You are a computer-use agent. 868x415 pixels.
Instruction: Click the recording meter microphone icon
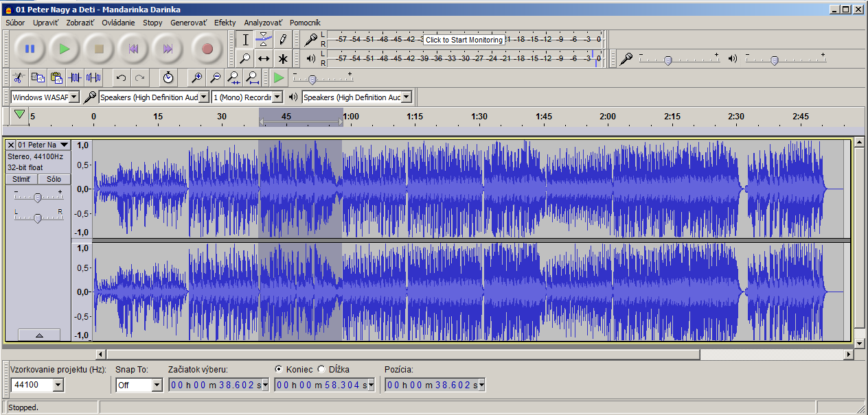(x=311, y=40)
